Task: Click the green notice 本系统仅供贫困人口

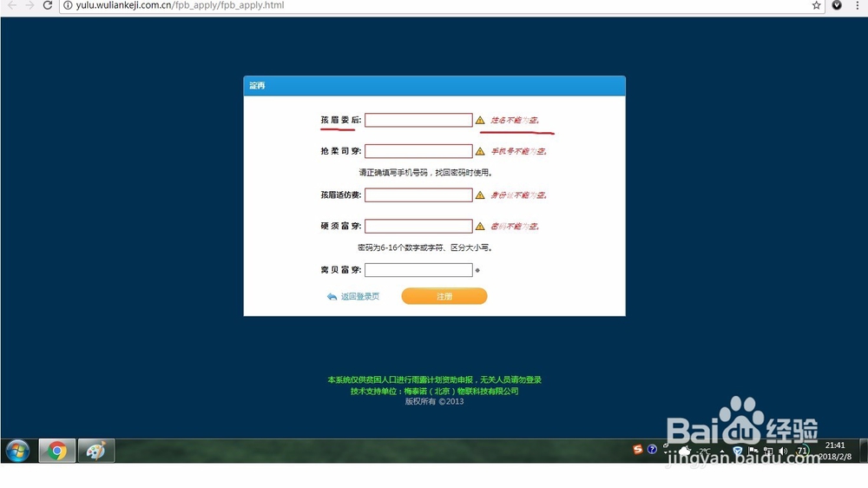Action: (x=435, y=380)
